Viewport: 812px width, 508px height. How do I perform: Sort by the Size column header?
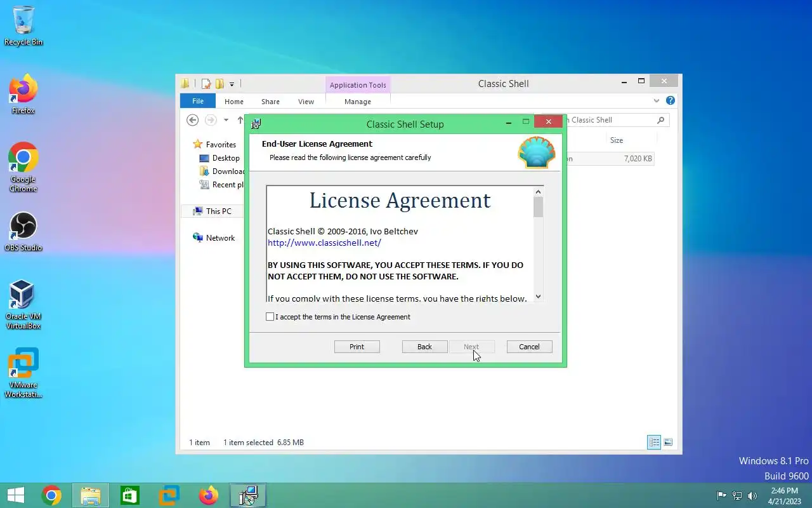(x=617, y=140)
